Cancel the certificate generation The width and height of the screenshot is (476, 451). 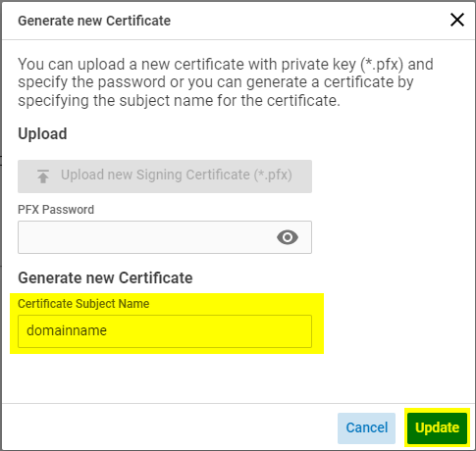point(366,428)
